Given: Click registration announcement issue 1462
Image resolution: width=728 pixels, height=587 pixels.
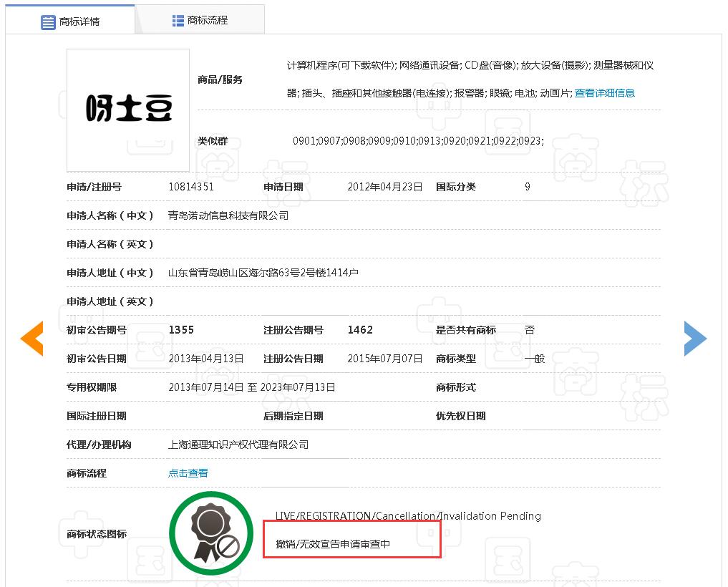Looking at the screenshot, I should (x=360, y=330).
